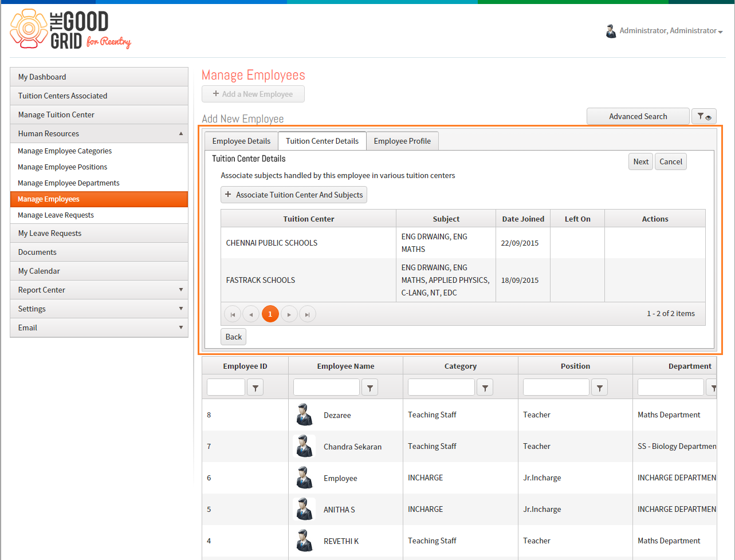Open the Administrator user dropdown
Viewport: 735px width, 560px height.
665,31
